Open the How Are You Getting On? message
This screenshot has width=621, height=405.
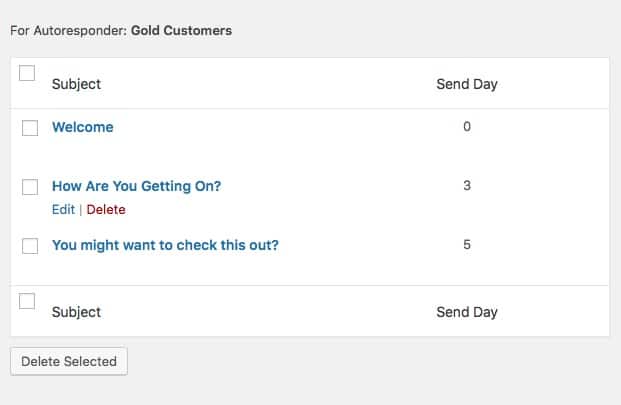(x=137, y=186)
